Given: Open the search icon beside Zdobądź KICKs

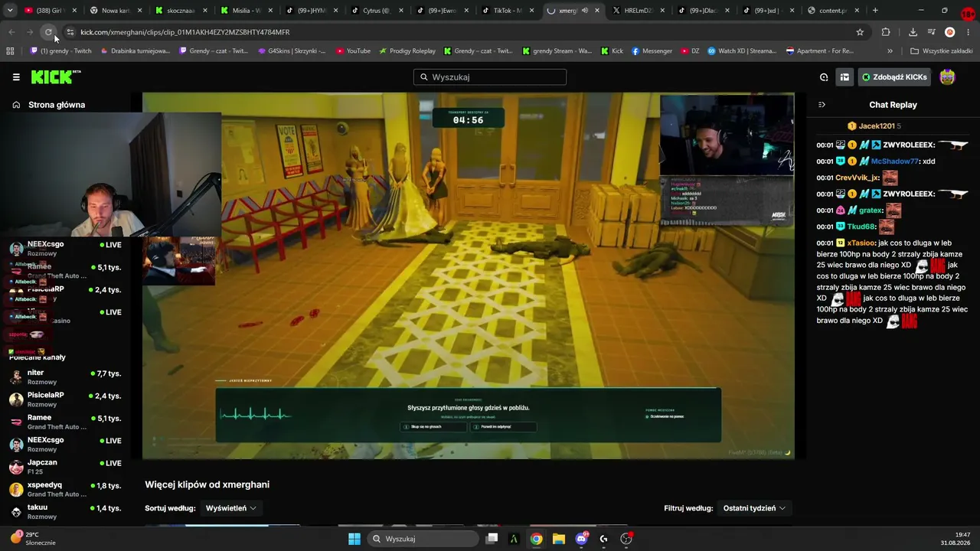Looking at the screenshot, I should 824,77.
